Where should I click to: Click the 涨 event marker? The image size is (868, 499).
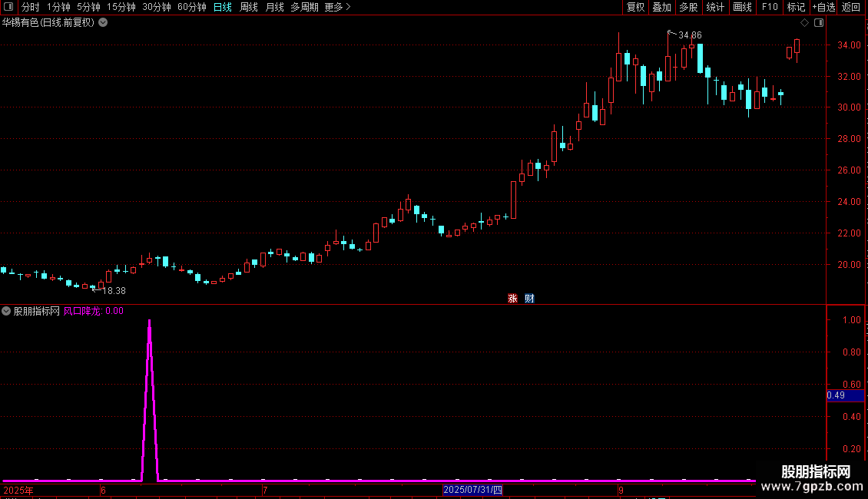coord(512,299)
